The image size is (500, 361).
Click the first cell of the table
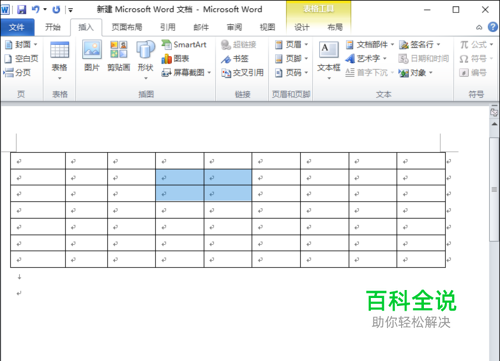pyautogui.click(x=38, y=161)
